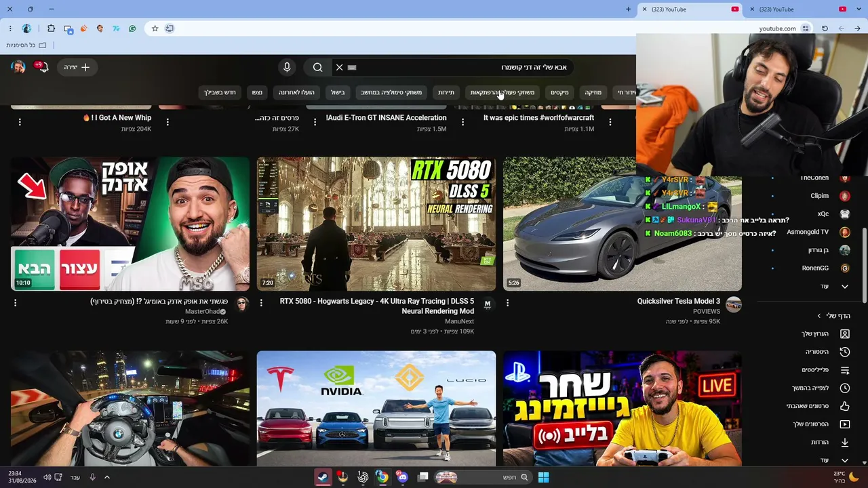Open Steam from the taskbar
Viewport: 868px width, 488px height.
323,477
